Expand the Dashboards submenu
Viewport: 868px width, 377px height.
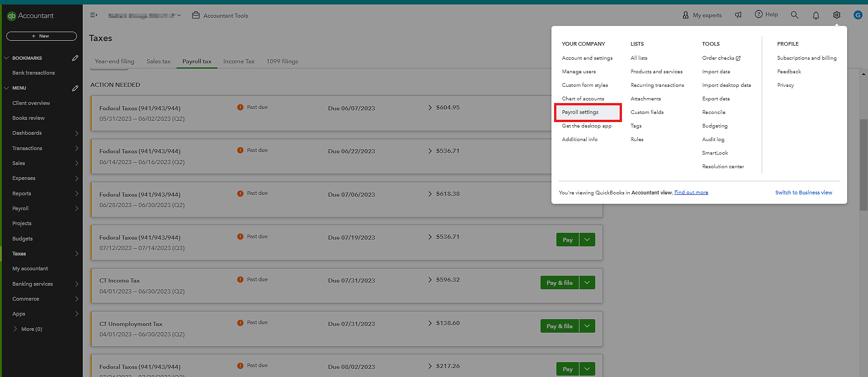pos(76,133)
